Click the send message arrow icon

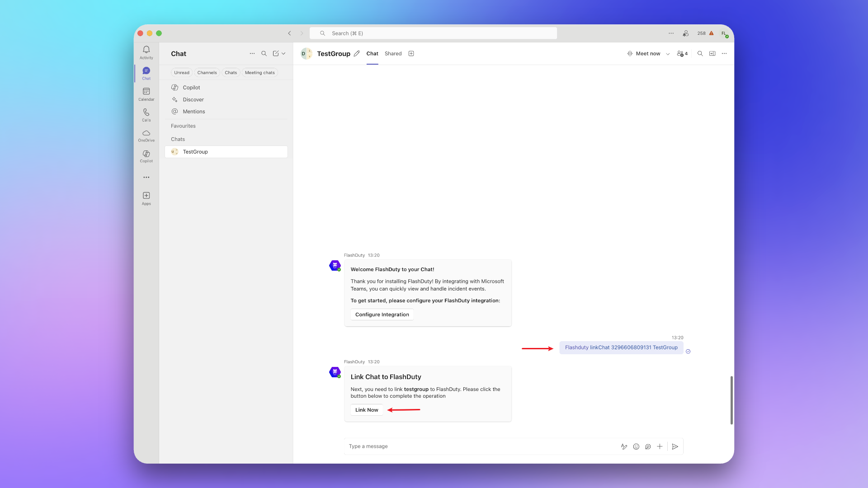675,446
